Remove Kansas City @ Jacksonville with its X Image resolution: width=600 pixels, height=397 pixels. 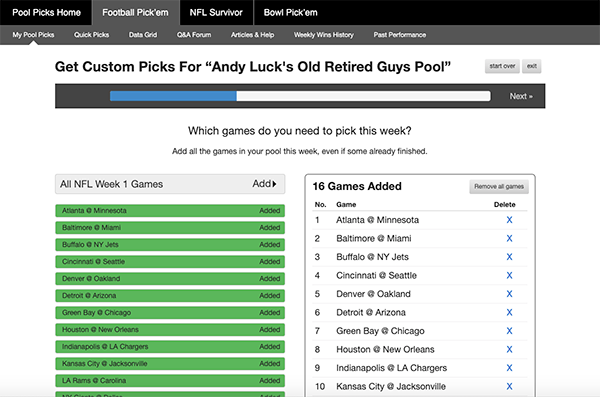point(509,386)
